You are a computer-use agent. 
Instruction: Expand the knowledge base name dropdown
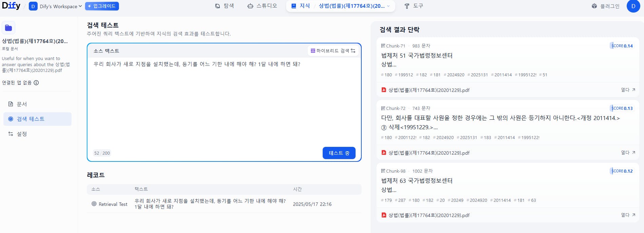388,6
